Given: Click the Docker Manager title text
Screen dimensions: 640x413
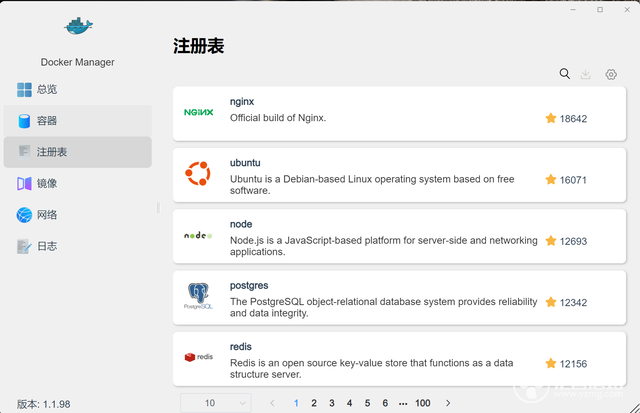Looking at the screenshot, I should (x=78, y=62).
